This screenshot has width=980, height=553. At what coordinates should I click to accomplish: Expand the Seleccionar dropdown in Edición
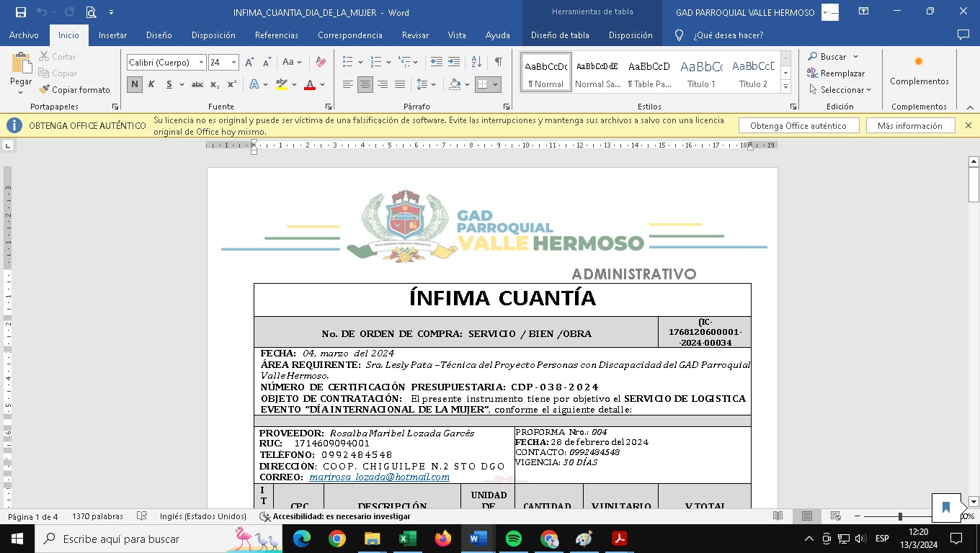839,90
